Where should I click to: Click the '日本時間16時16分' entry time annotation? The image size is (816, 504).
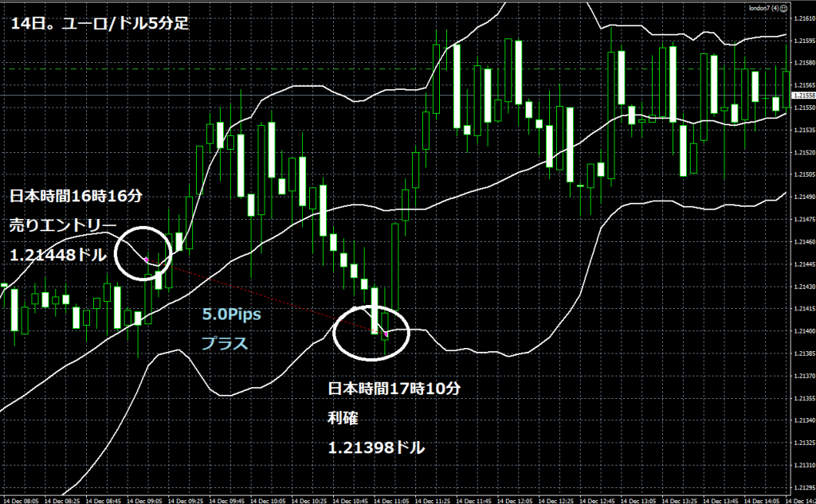tap(76, 196)
